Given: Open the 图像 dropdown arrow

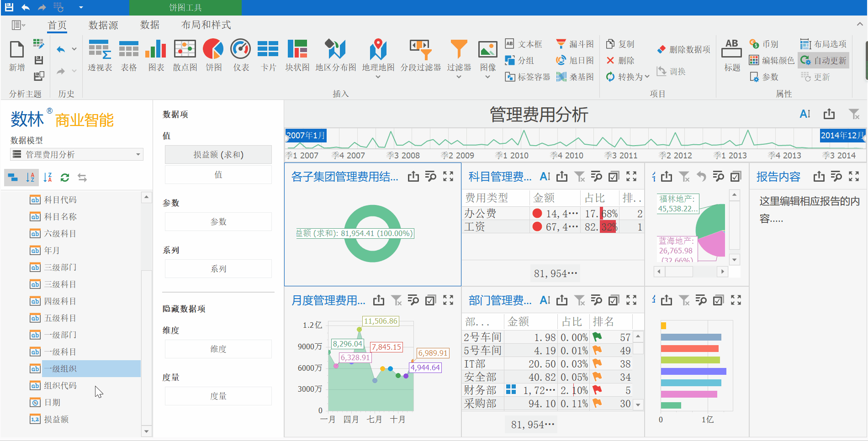Looking at the screenshot, I should (x=487, y=77).
